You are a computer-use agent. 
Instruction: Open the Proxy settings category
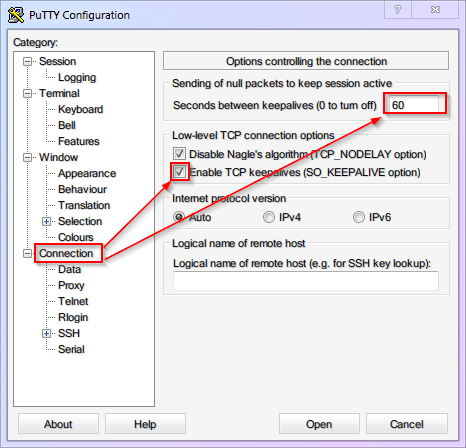click(71, 285)
